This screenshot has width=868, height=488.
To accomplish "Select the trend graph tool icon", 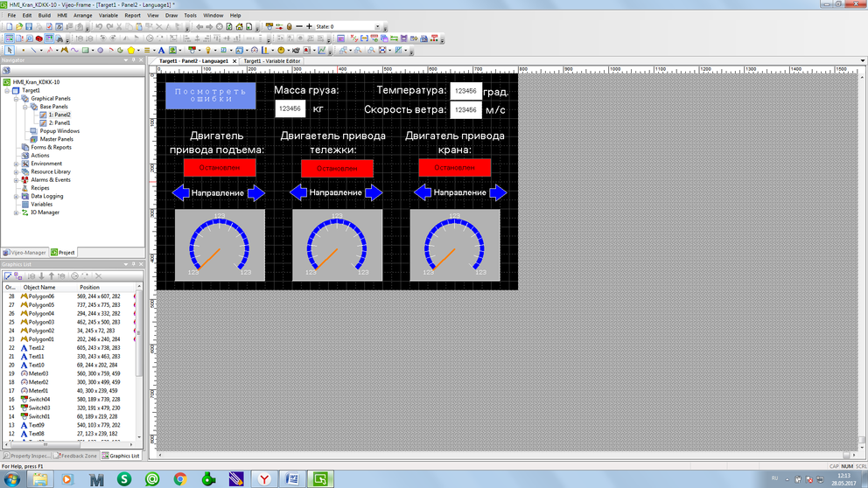I will (x=322, y=51).
